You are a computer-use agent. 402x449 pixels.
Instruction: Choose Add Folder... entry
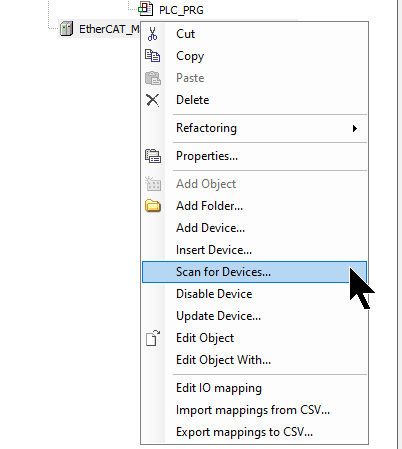(x=255, y=206)
